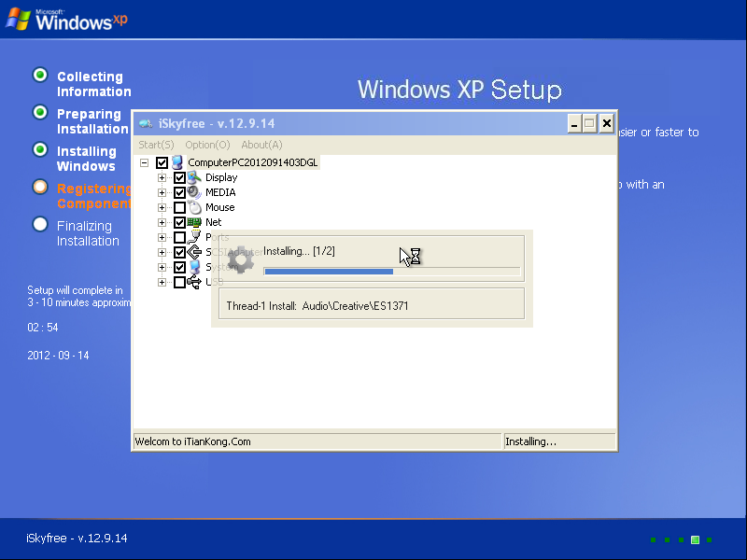Minimize the iSkyfree window
Viewport: 747px width, 560px height.
coord(574,124)
